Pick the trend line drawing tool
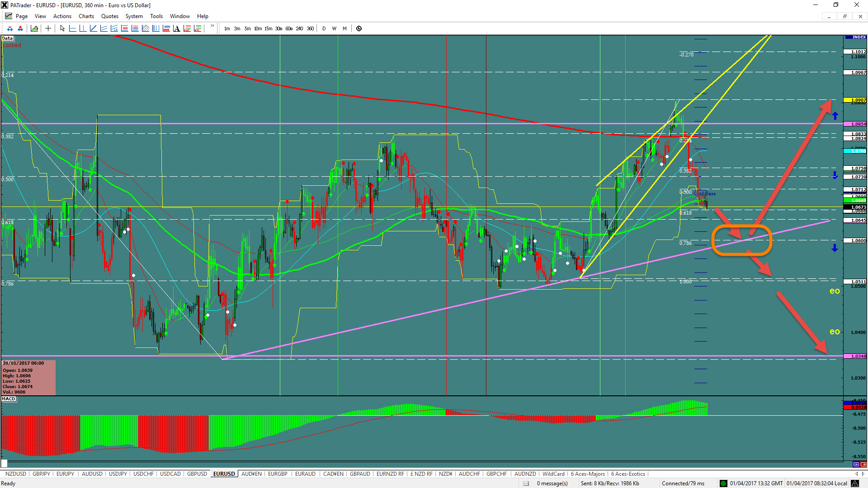Viewport: 868px width, 488px height. [93, 28]
